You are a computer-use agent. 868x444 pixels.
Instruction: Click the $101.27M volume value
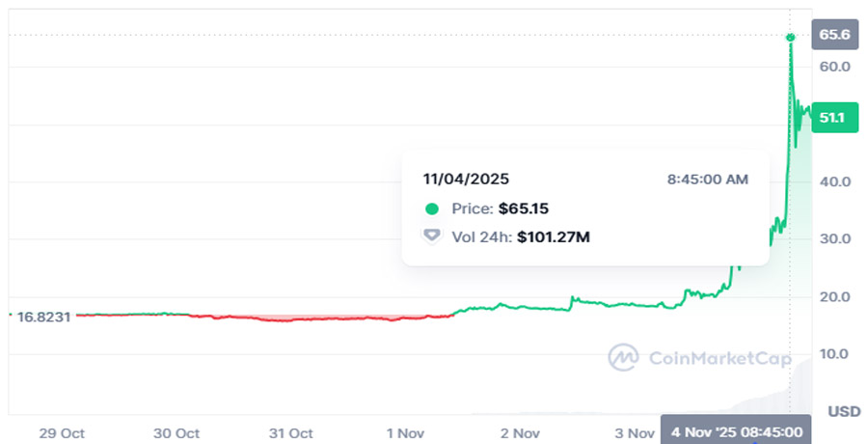click(553, 235)
